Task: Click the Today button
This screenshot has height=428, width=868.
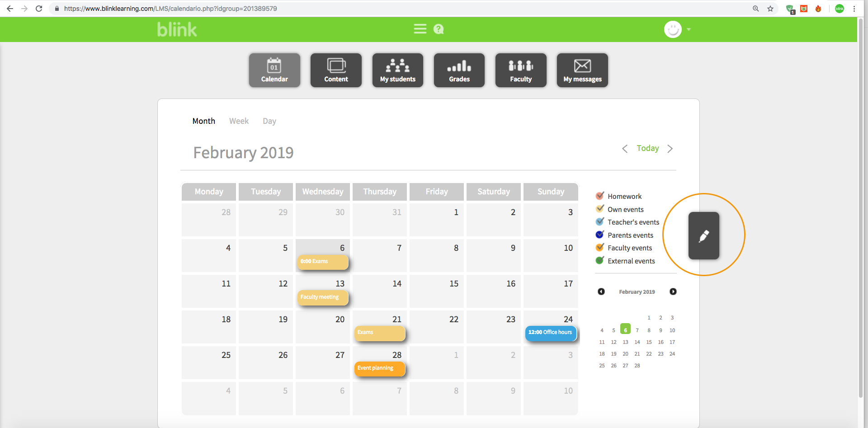Action: 647,148
